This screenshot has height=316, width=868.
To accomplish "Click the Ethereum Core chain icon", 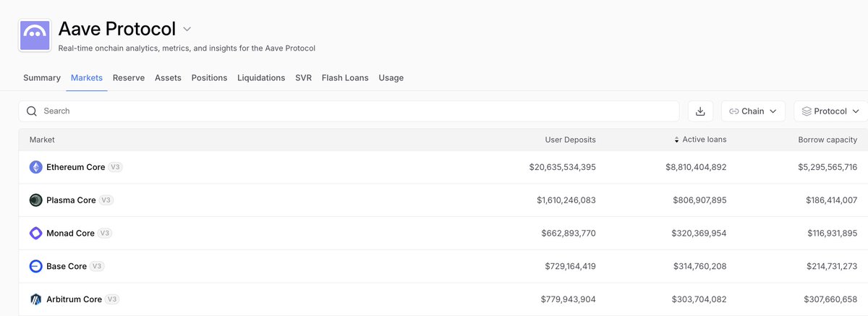I will 36,167.
